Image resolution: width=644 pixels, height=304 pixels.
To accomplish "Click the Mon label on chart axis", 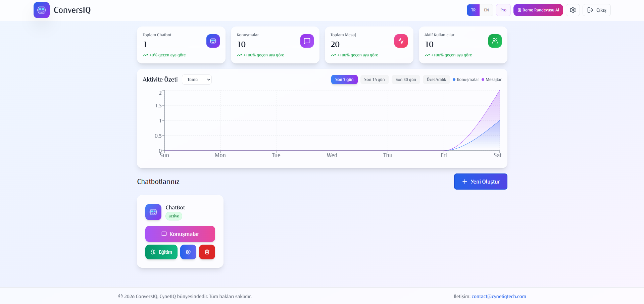I will 220,155.
